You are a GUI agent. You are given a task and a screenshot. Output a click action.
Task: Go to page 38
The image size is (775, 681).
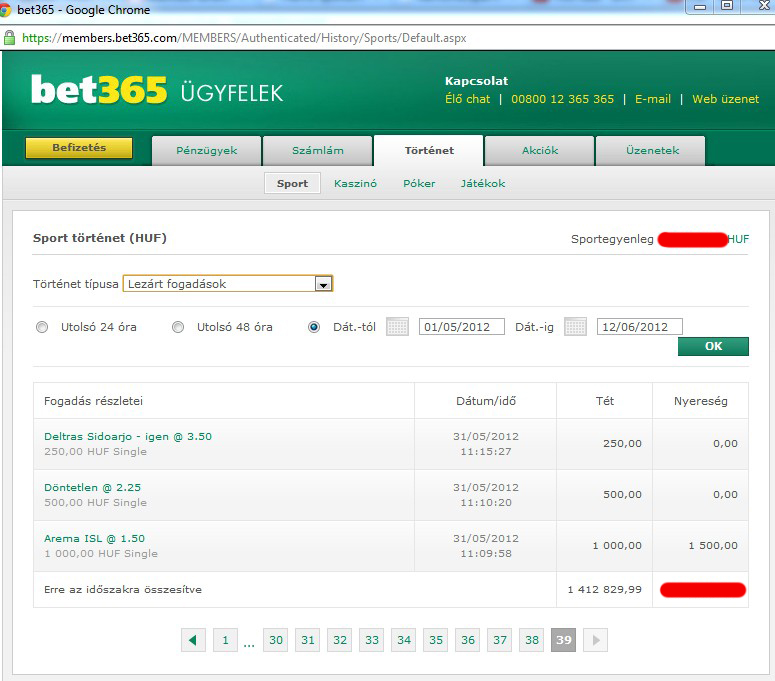(x=532, y=640)
